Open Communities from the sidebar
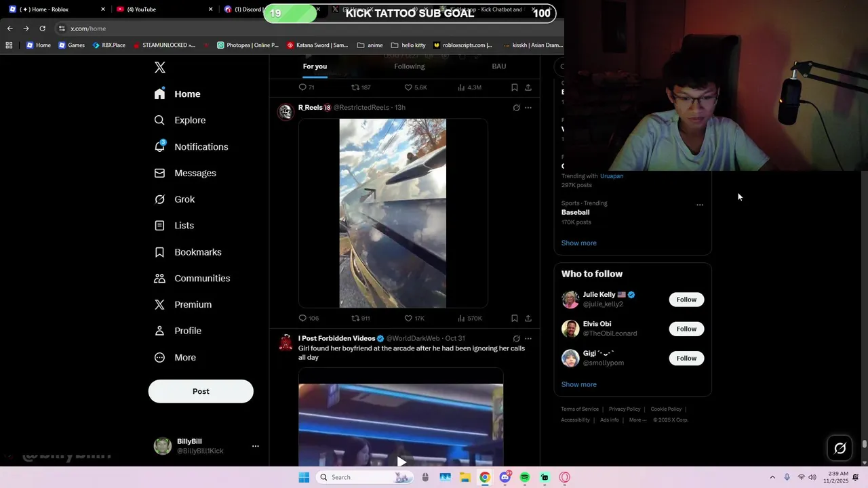 pyautogui.click(x=192, y=279)
